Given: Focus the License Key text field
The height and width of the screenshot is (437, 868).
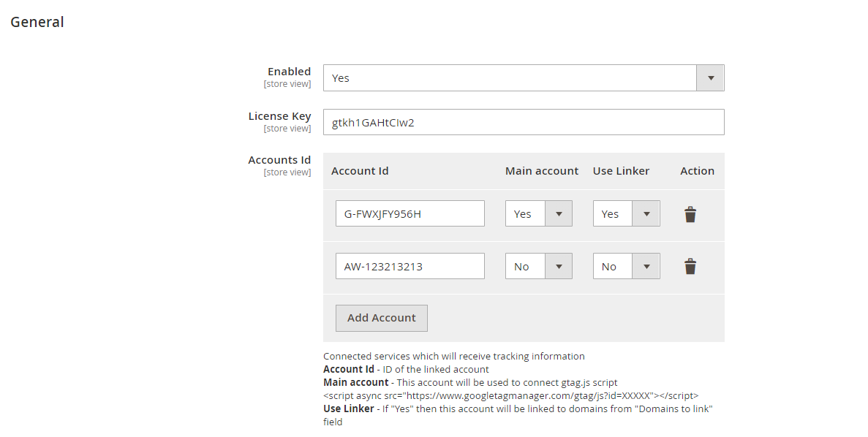Looking at the screenshot, I should point(523,123).
